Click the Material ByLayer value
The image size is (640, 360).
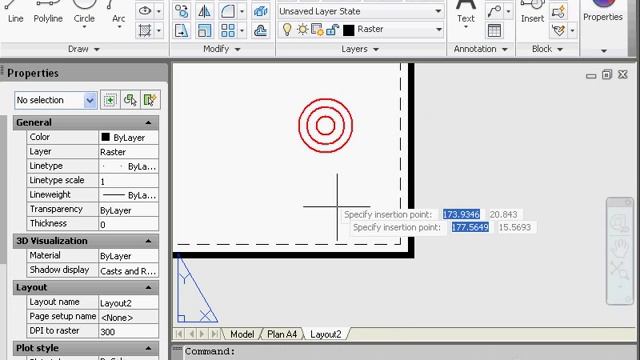(129, 256)
